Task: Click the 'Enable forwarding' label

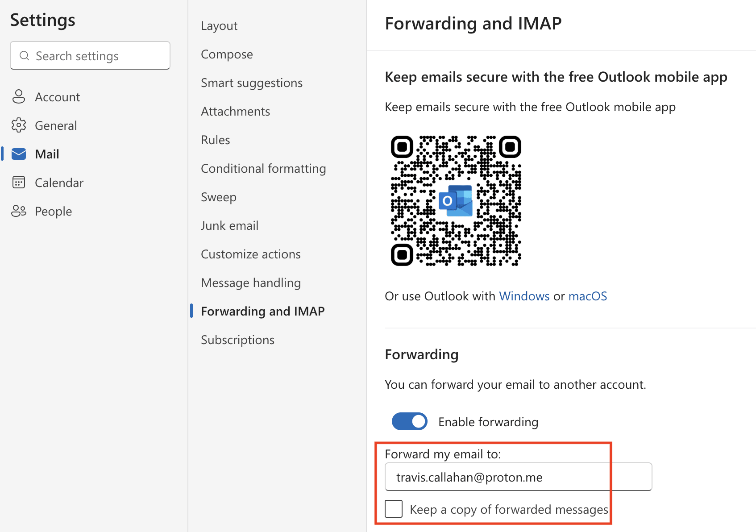Action: [x=488, y=422]
